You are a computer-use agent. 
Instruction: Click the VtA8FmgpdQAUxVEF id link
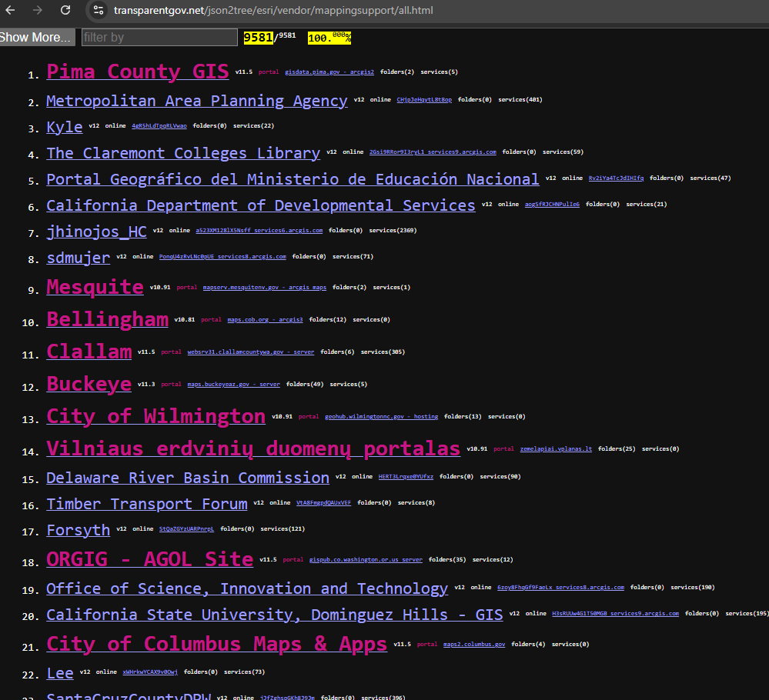click(x=323, y=503)
